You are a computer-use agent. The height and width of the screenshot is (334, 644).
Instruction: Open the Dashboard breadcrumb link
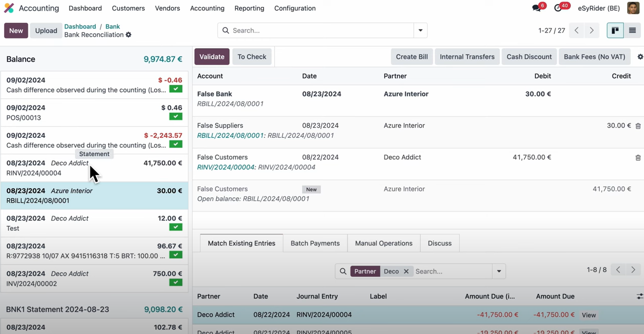[x=80, y=26]
